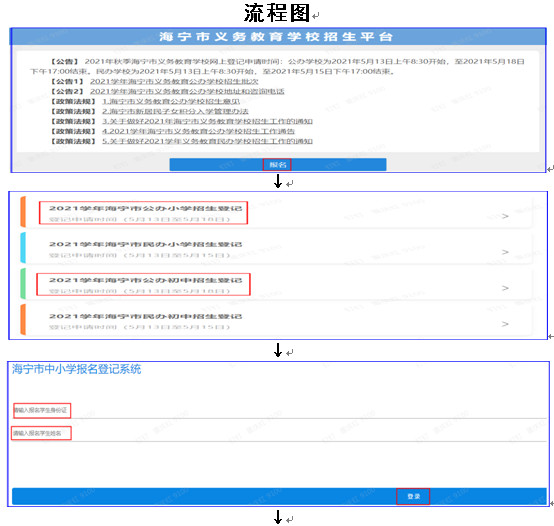Select 2021学年海宁市公办小学招生登记 entry

276,213
